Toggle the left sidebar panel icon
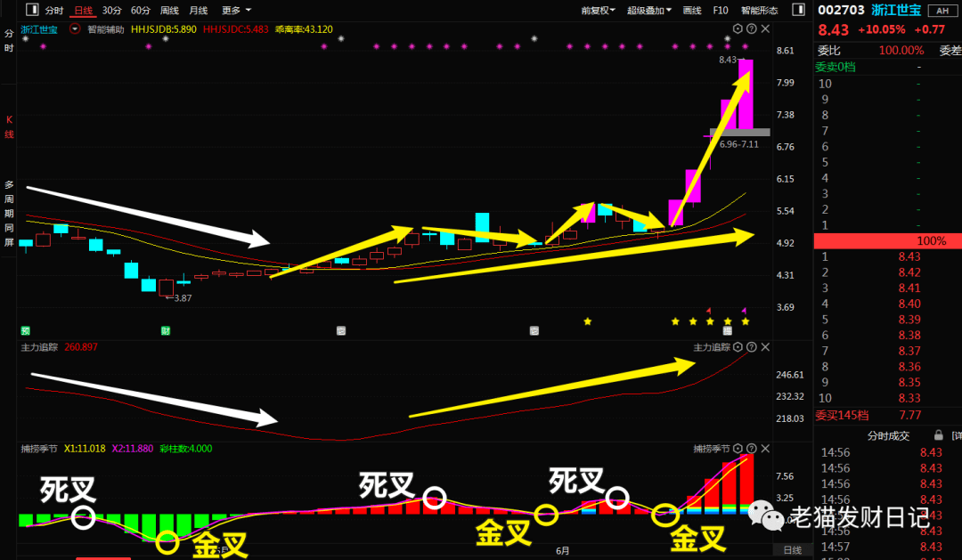This screenshot has height=560, width=962. coord(32,11)
